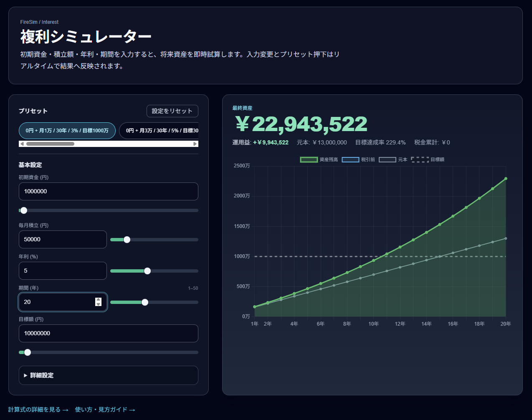Screen dimensions: 532x420
Task: Click the 初期資金 slider handle
Action: point(24,210)
